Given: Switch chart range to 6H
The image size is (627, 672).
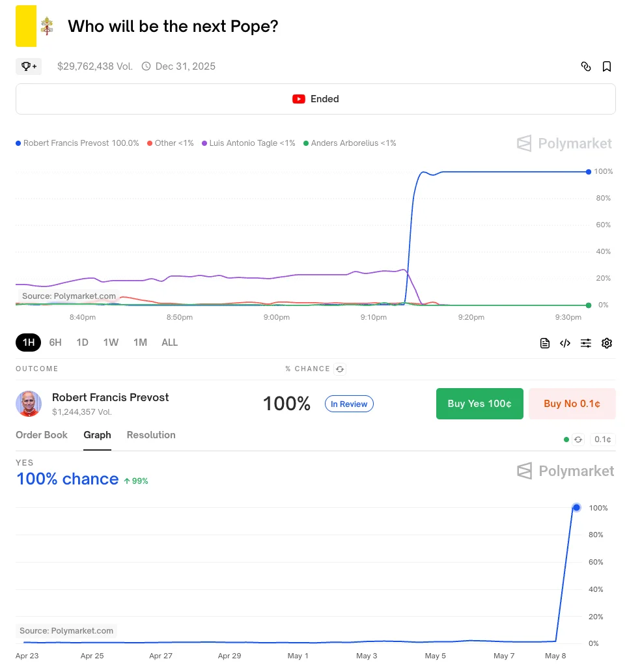Looking at the screenshot, I should [x=55, y=343].
